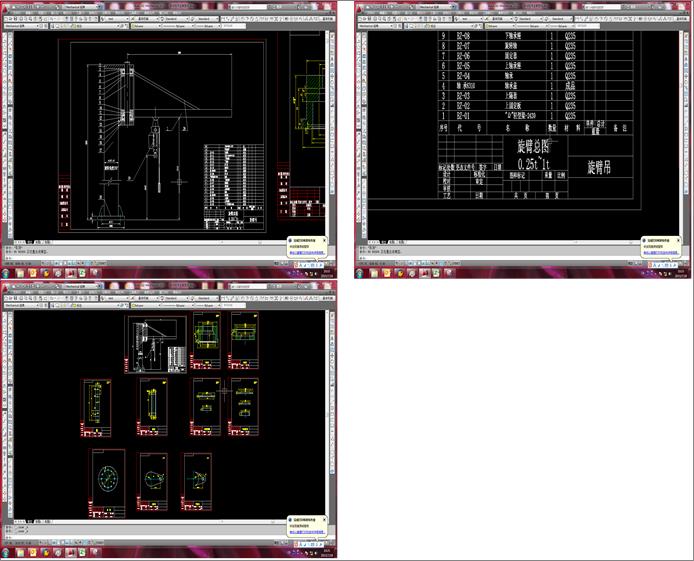
Task: Close the notification balloon in bottom-left window
Action: tap(324, 520)
